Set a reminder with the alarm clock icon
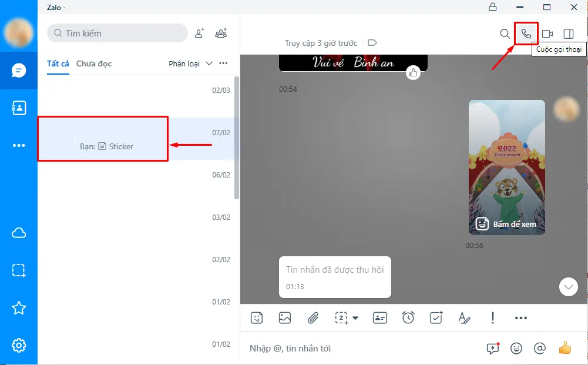Viewport: 588px width, 365px height. point(408,318)
